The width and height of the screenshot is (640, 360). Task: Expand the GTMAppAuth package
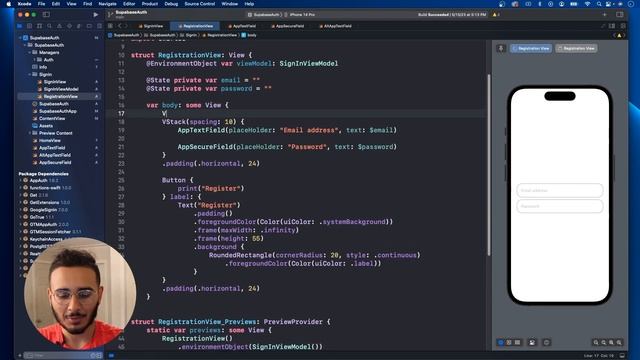tap(20, 224)
